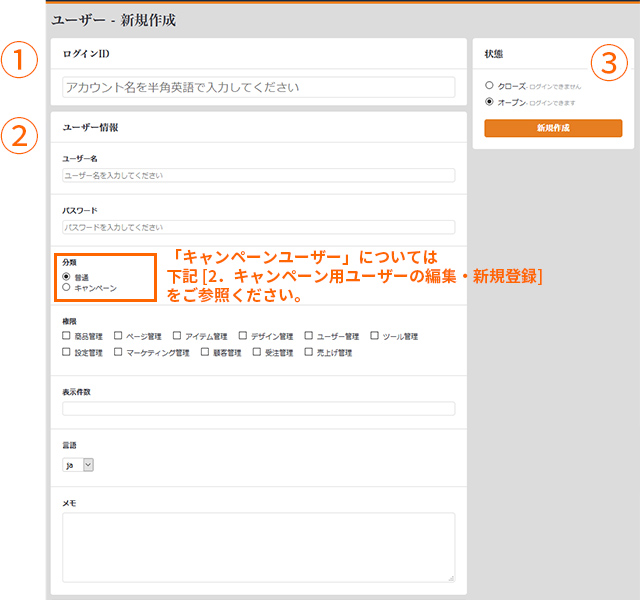
Task: Check the ユーザー管理 box
Action: [x=308, y=337]
